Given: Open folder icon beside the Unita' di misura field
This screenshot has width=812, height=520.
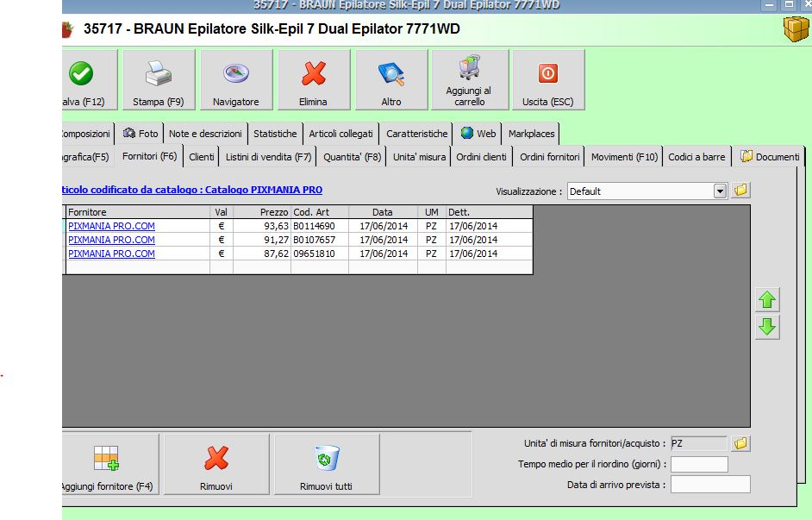Looking at the screenshot, I should point(741,443).
